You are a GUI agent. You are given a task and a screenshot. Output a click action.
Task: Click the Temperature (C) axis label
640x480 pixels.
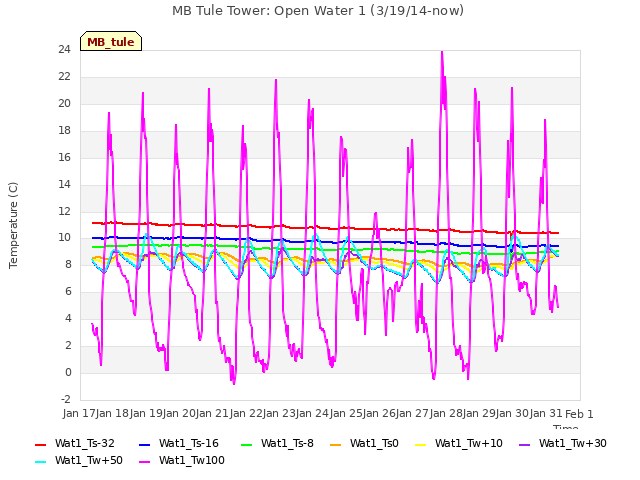13,225
